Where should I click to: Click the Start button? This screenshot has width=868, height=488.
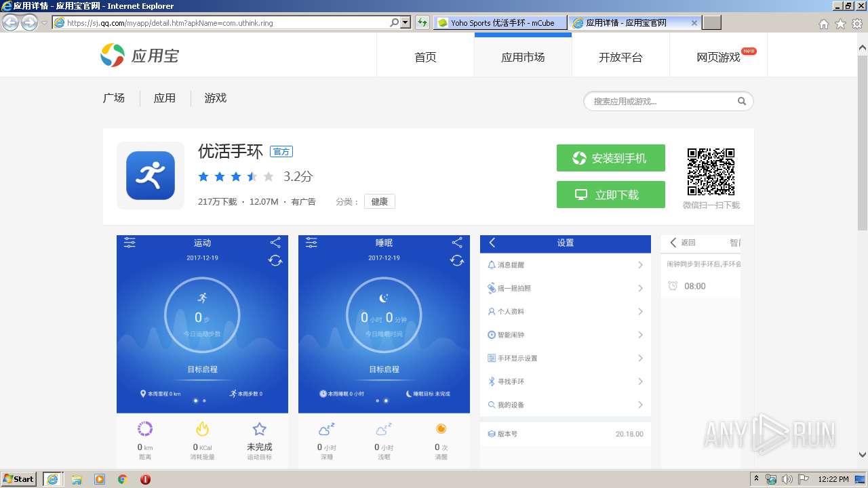[x=19, y=479]
